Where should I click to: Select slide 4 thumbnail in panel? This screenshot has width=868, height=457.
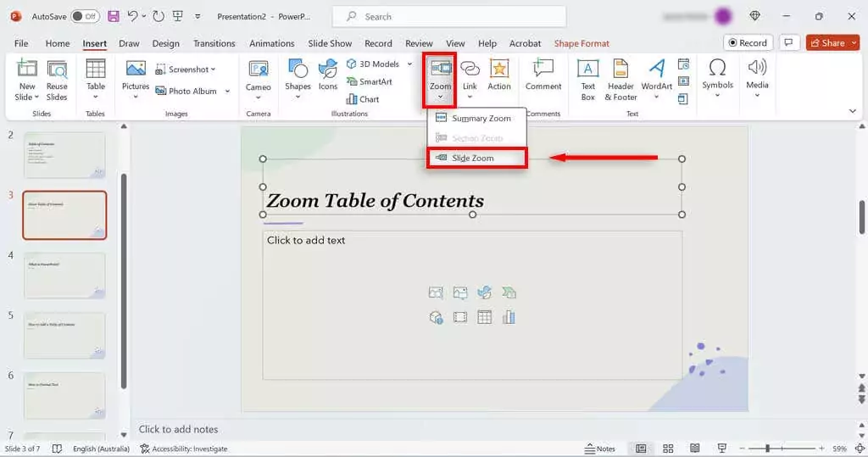pos(64,276)
